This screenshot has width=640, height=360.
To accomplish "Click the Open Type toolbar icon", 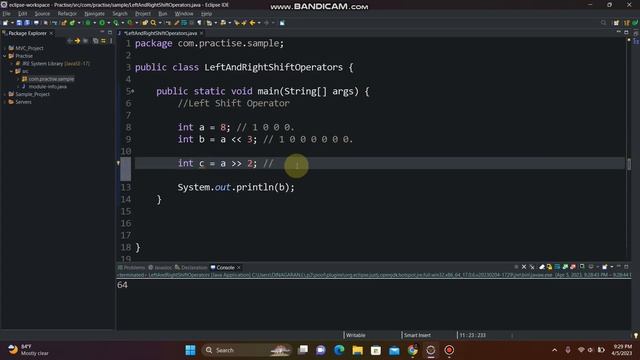I will 145,23.
